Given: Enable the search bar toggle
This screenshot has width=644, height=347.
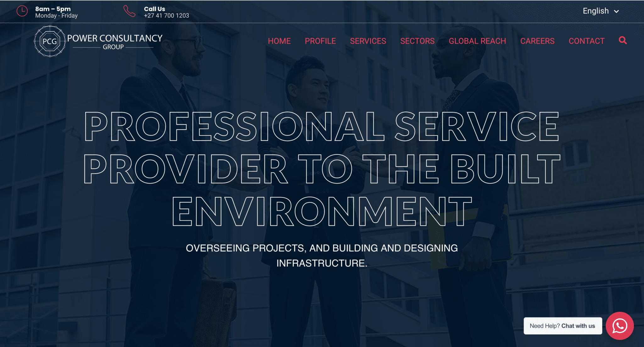Looking at the screenshot, I should 623,40.
